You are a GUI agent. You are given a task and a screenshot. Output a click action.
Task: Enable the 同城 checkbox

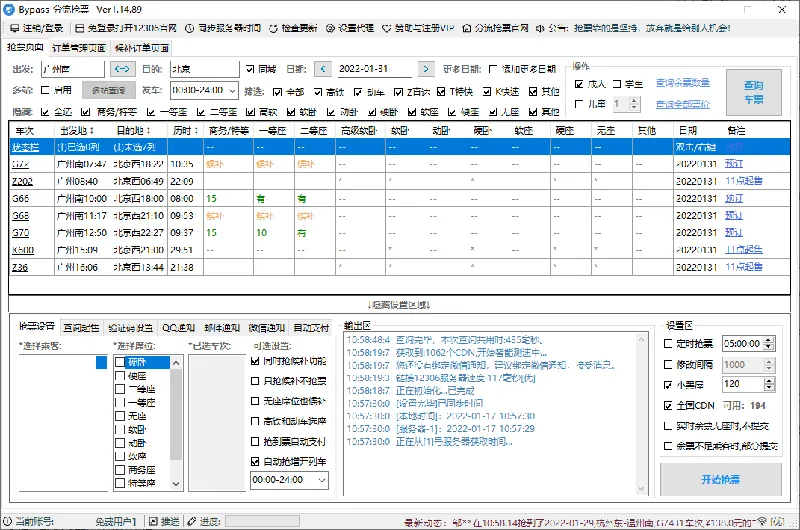(x=250, y=68)
